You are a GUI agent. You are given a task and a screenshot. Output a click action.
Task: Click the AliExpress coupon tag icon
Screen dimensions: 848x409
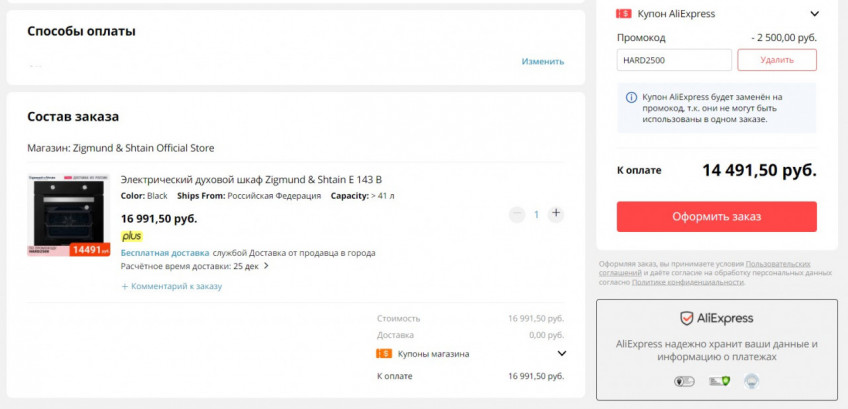624,14
